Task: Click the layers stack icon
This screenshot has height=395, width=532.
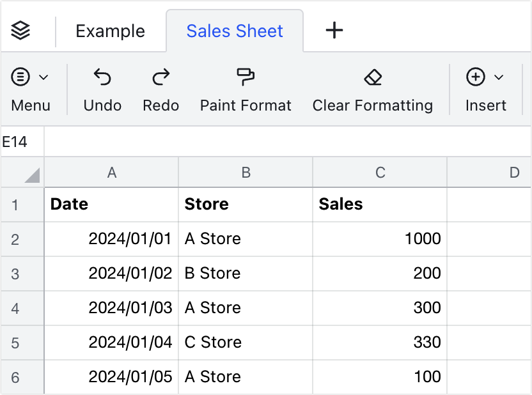Action: click(x=21, y=31)
